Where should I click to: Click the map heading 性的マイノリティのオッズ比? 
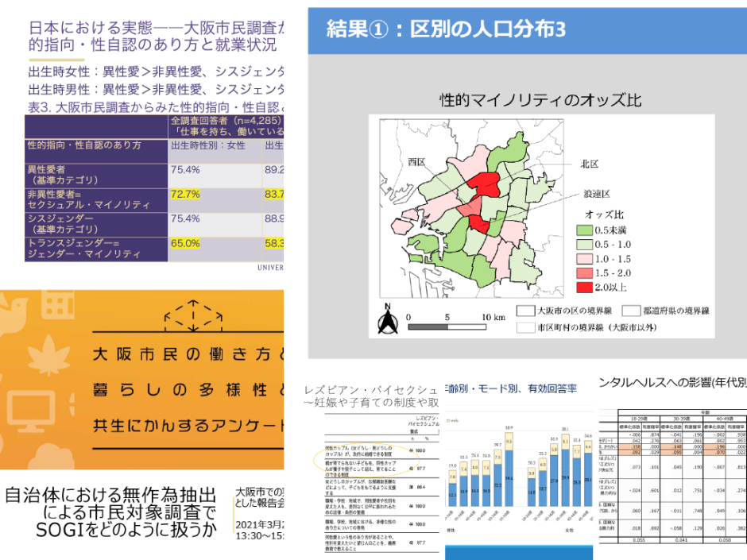(x=540, y=100)
